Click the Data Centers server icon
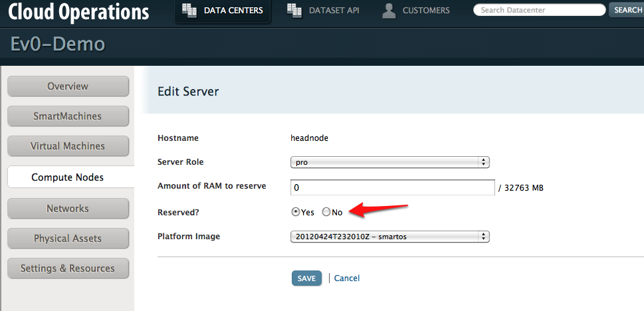Screen dimensions: 644x311 [x=189, y=10]
